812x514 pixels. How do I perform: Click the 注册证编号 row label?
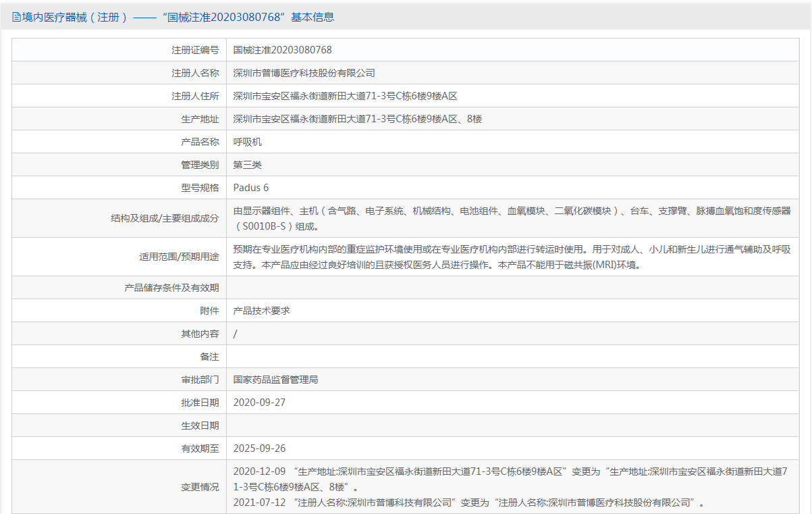point(195,50)
